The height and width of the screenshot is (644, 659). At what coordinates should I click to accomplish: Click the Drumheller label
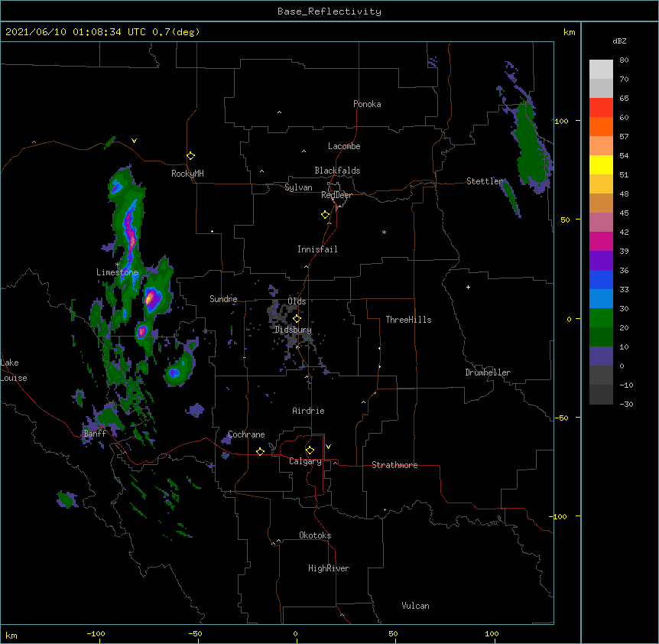pyautogui.click(x=488, y=372)
